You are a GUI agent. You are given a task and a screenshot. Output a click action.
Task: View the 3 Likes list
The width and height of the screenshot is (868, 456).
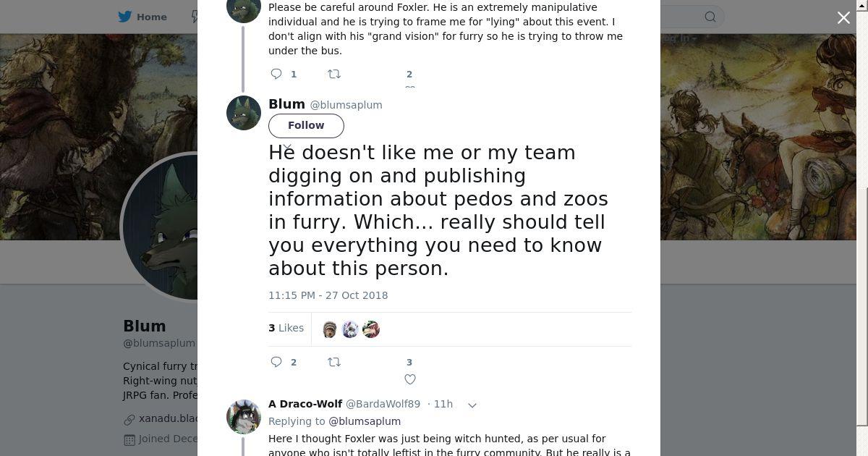(286, 328)
